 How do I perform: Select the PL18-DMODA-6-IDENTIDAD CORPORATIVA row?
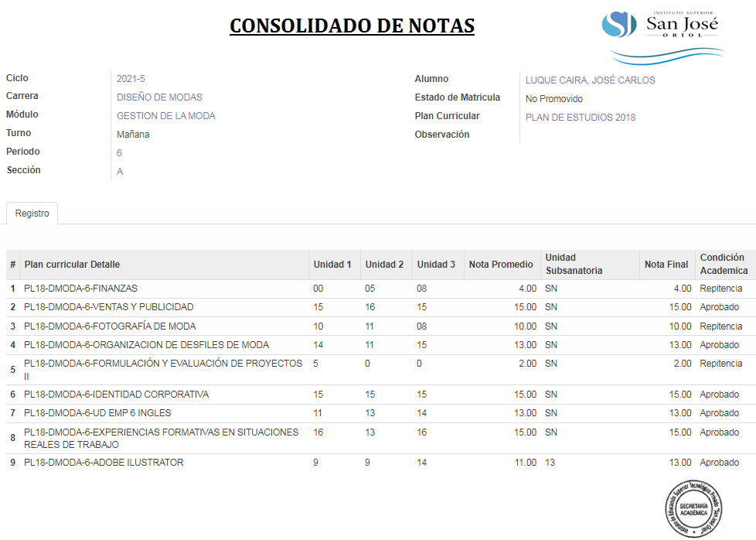tap(381, 395)
